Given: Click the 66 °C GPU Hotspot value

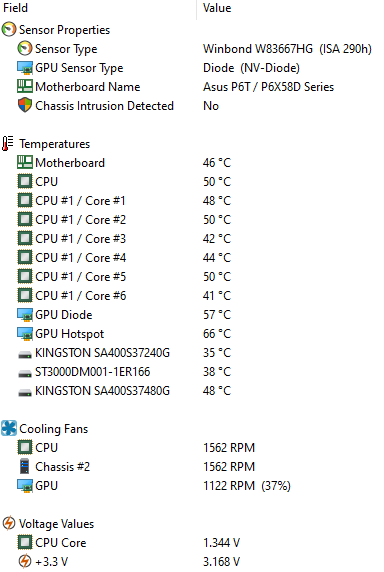Looking at the screenshot, I should click(217, 333).
